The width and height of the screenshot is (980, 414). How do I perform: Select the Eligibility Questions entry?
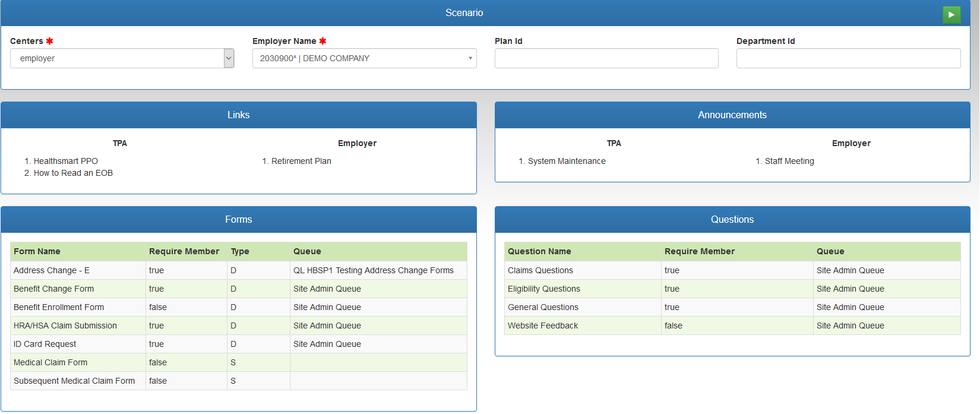pyautogui.click(x=544, y=289)
